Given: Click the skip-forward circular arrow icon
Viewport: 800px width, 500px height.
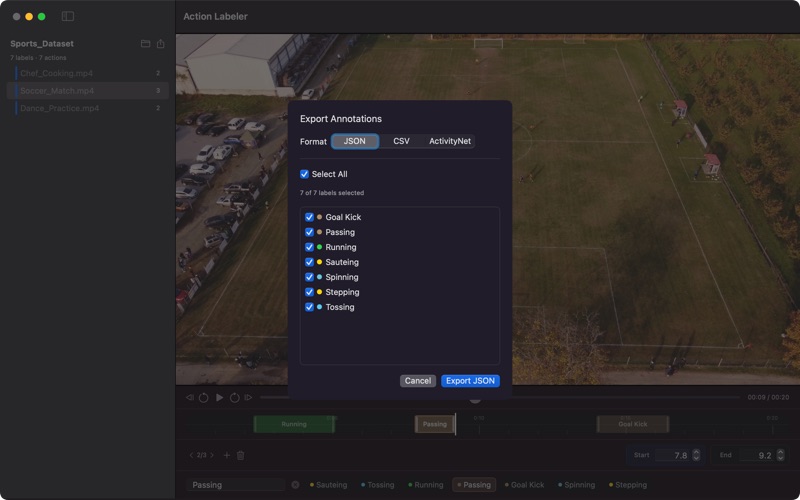Looking at the screenshot, I should click(234, 397).
